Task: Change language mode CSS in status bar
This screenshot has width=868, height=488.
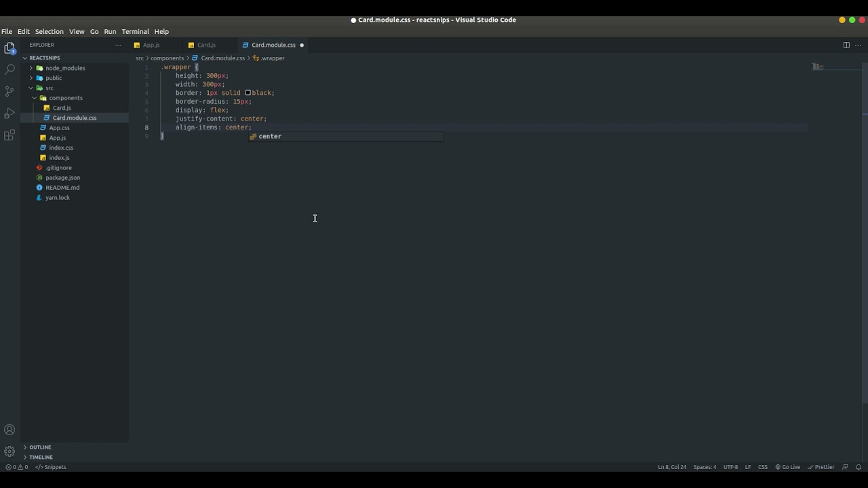Action: pos(763,467)
